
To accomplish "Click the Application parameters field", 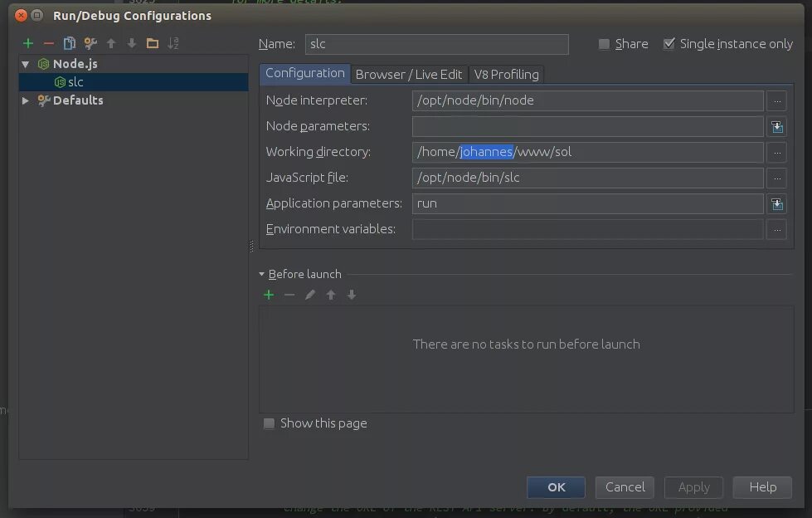I will (588, 203).
